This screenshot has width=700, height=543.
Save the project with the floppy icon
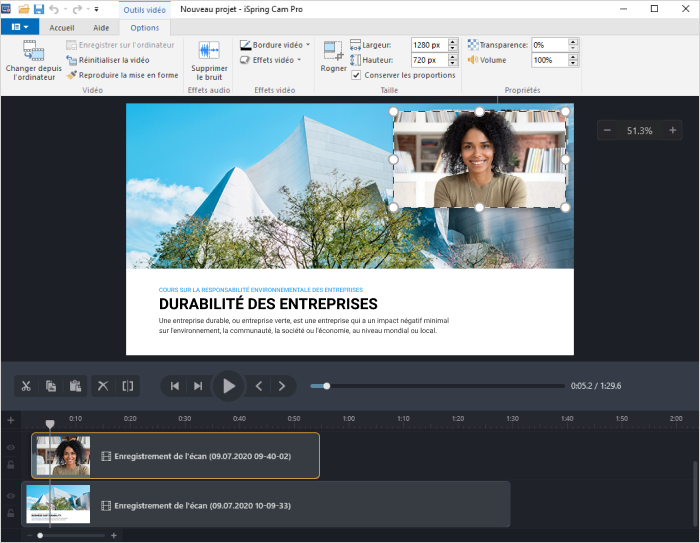click(39, 9)
